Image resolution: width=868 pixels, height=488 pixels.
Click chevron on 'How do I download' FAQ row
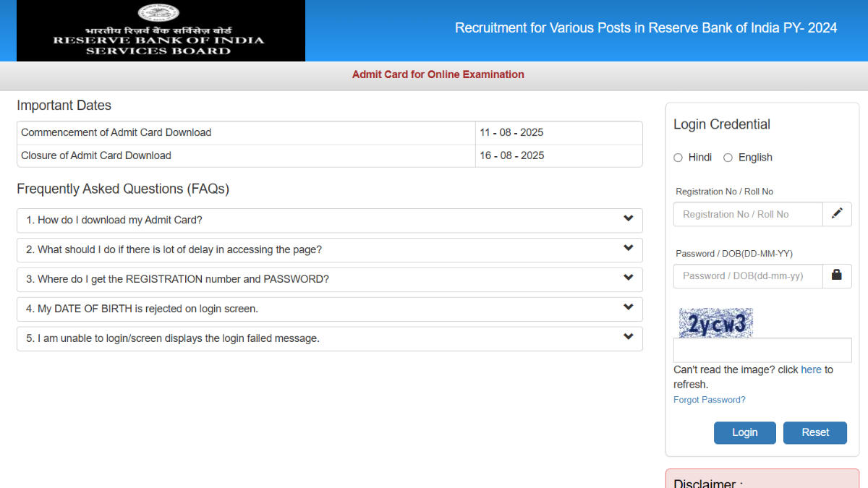tap(628, 219)
